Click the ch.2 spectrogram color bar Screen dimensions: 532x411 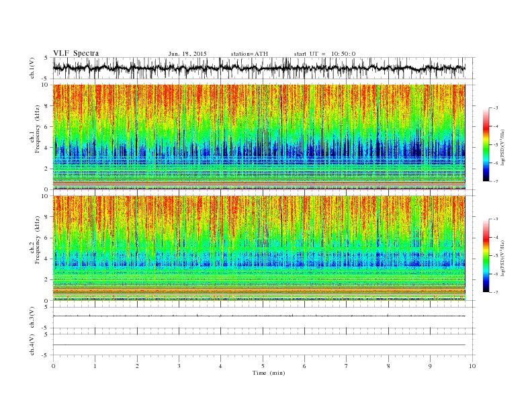486,256
